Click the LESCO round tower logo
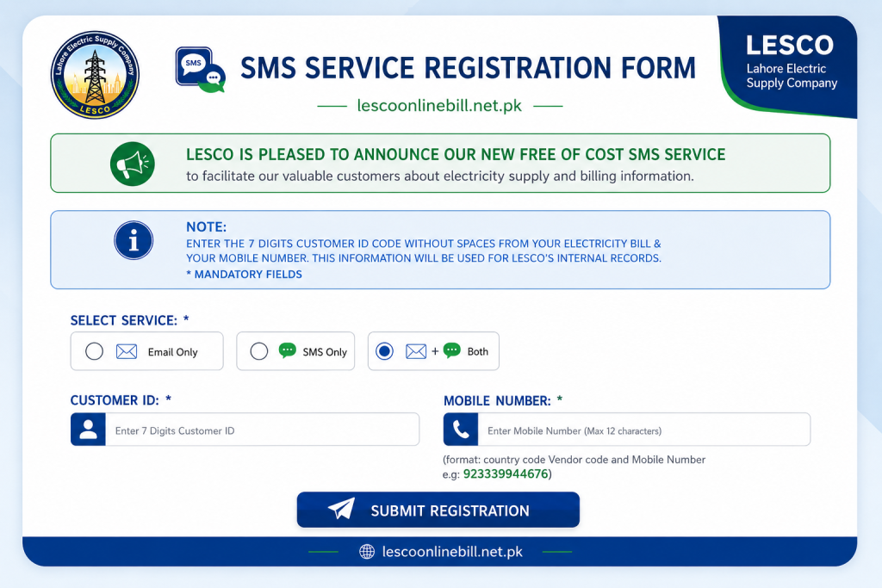 click(x=95, y=75)
